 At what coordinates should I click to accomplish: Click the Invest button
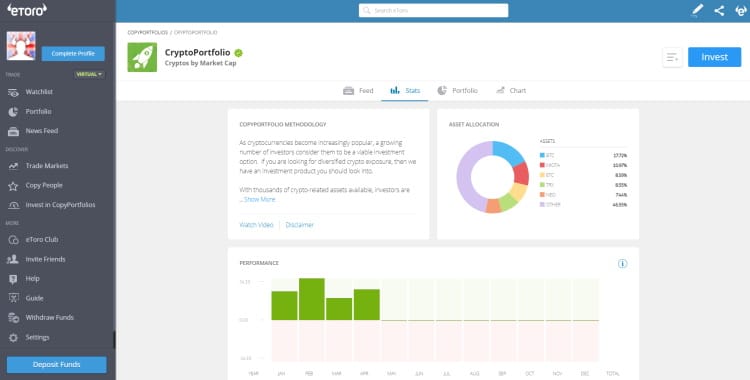715,57
